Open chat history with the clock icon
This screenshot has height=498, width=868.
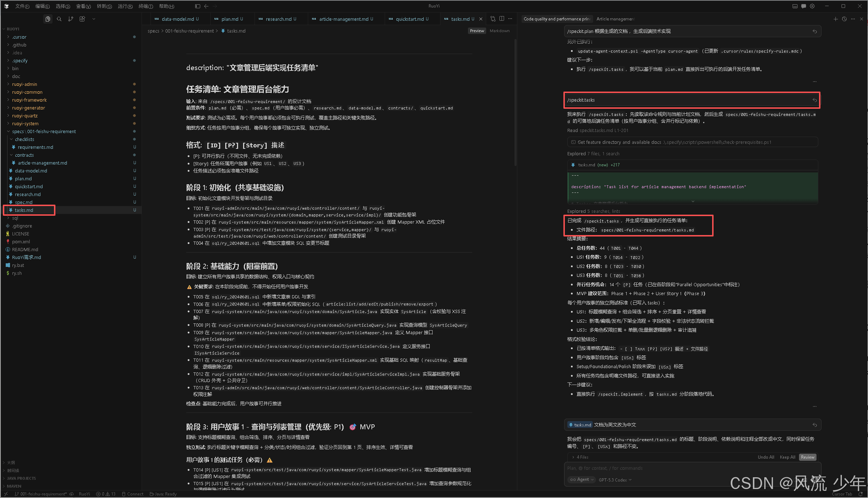click(x=844, y=19)
